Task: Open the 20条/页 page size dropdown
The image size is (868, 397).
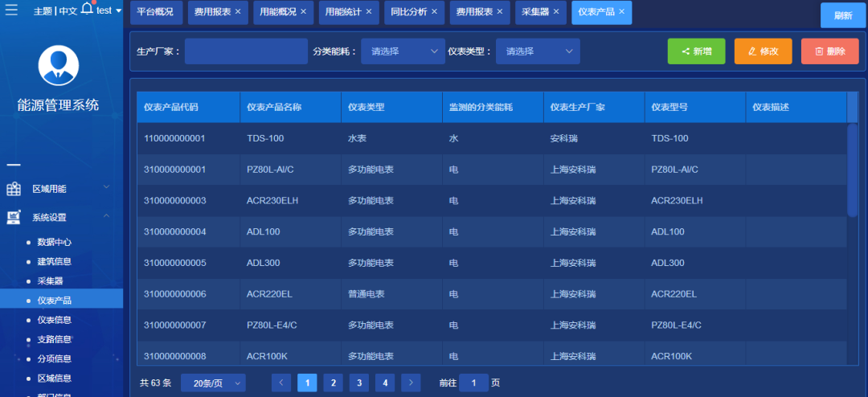Action: (x=213, y=383)
